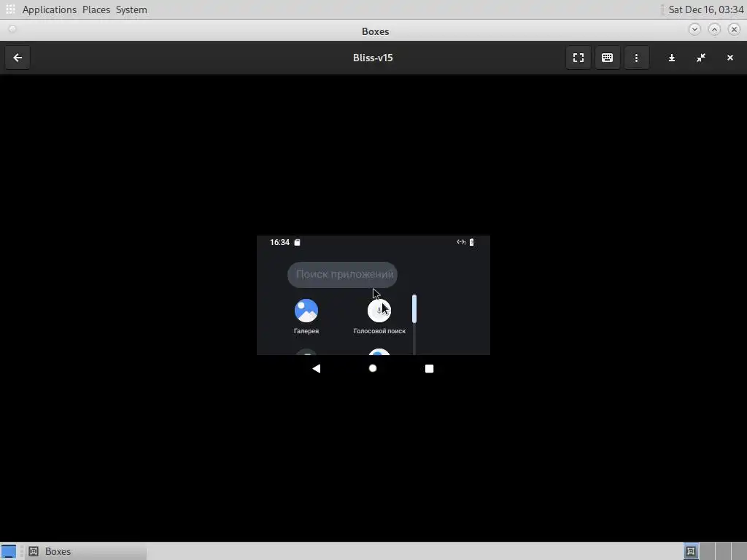Open the partially visible app below Голосовой поиск
The width and height of the screenshot is (747, 560).
(x=379, y=352)
